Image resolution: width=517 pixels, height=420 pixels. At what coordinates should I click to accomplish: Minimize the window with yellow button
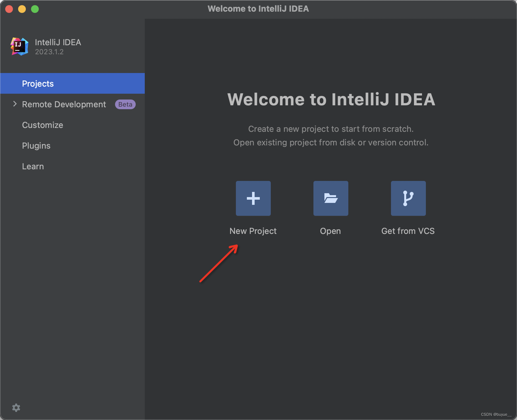(22, 9)
